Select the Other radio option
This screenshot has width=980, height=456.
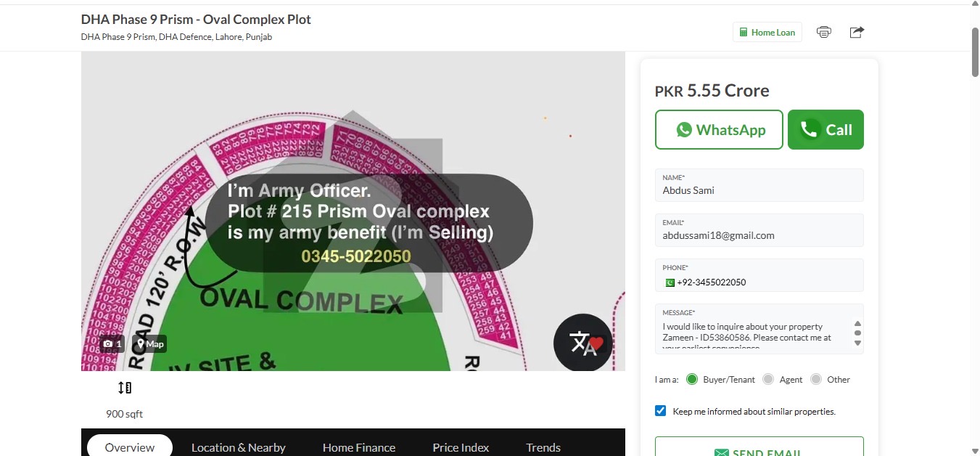816,379
